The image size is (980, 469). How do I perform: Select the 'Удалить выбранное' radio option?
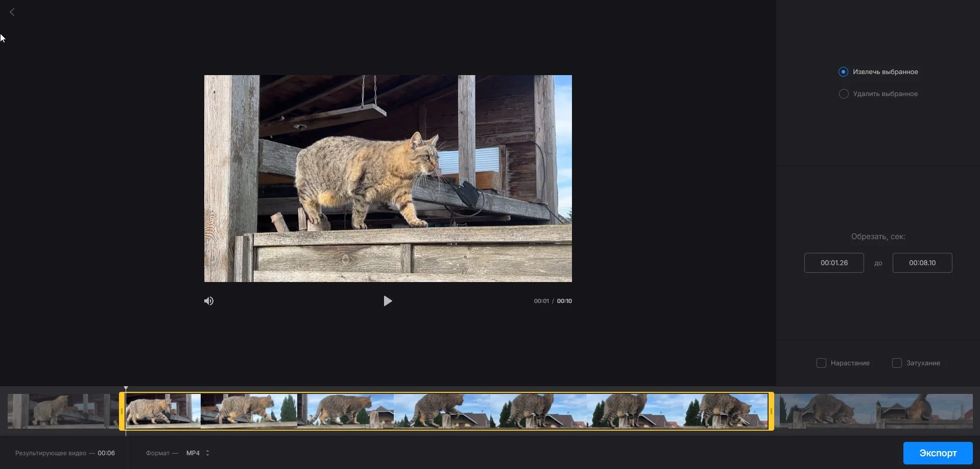[x=844, y=94]
